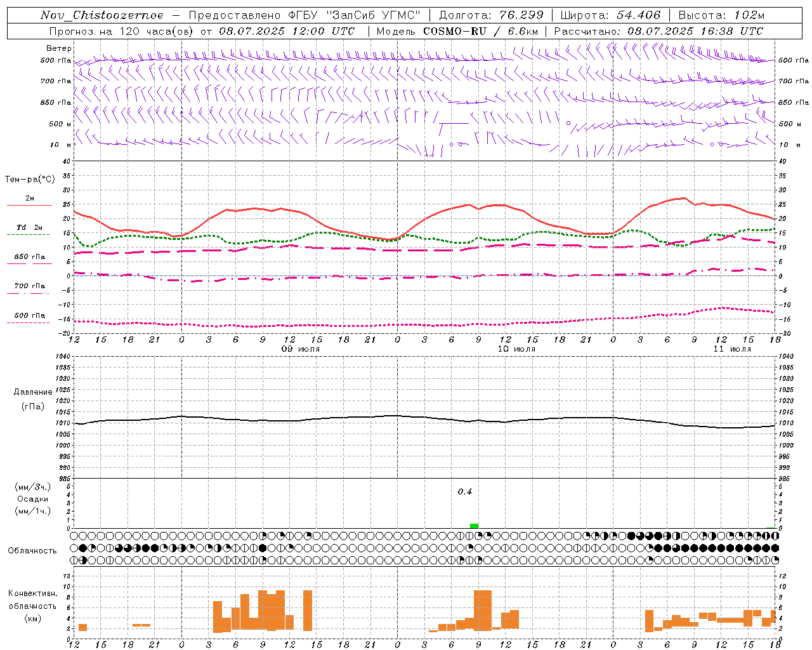Image resolution: width=812 pixels, height=650 pixels.
Task: Click the Конвективн. label
Action: point(33,594)
